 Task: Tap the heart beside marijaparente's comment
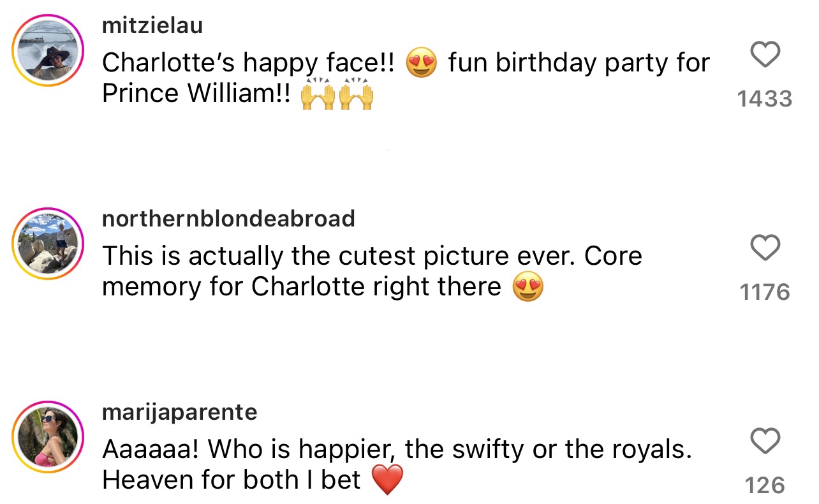(765, 441)
